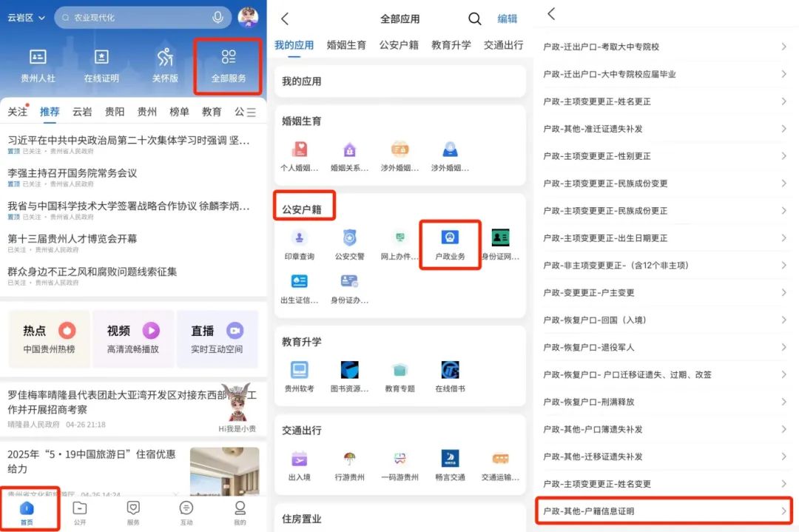This screenshot has height=532, width=799.
Task: Open 户政-恢复户口-刑满释放 entry
Action: [x=665, y=402]
